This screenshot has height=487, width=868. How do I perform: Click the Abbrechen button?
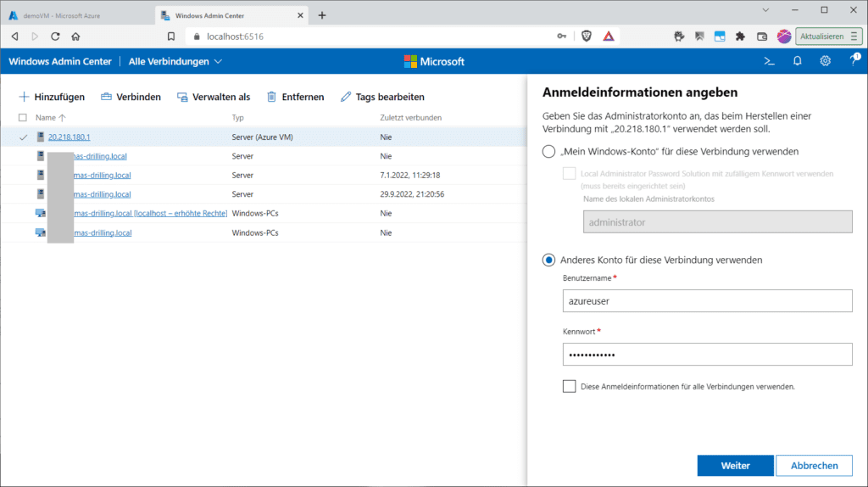click(x=815, y=466)
